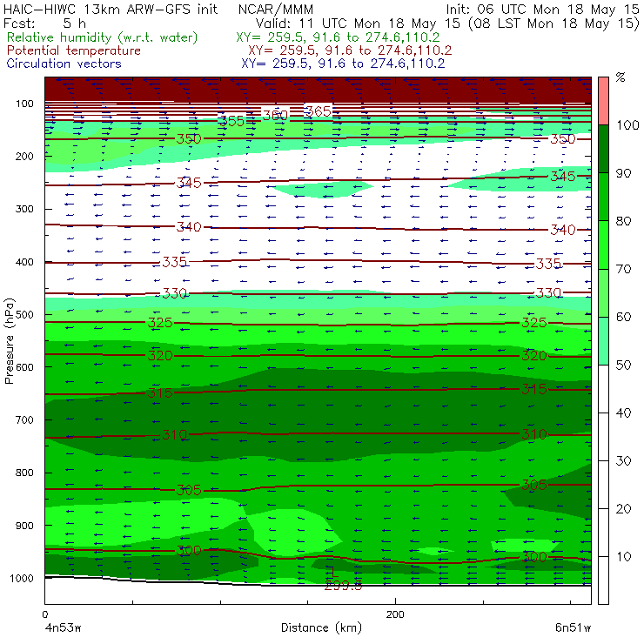The image size is (644, 644).
Task: Click the right '325' contour label
Action: click(x=534, y=323)
